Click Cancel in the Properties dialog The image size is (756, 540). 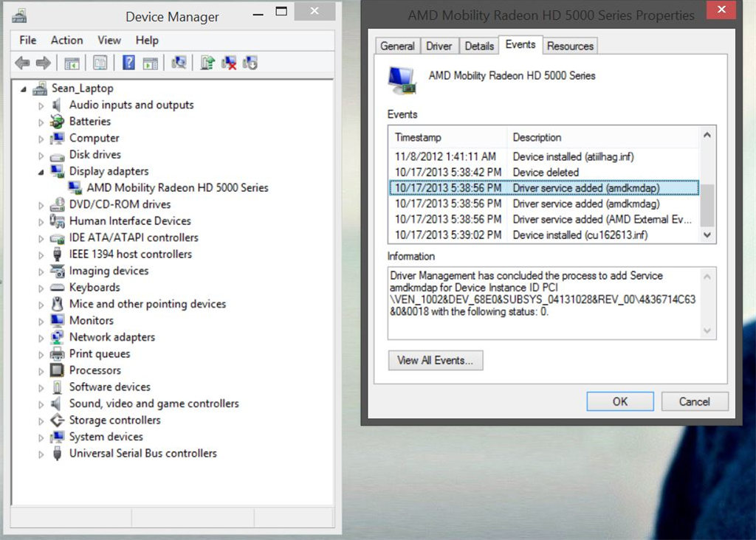click(x=694, y=401)
